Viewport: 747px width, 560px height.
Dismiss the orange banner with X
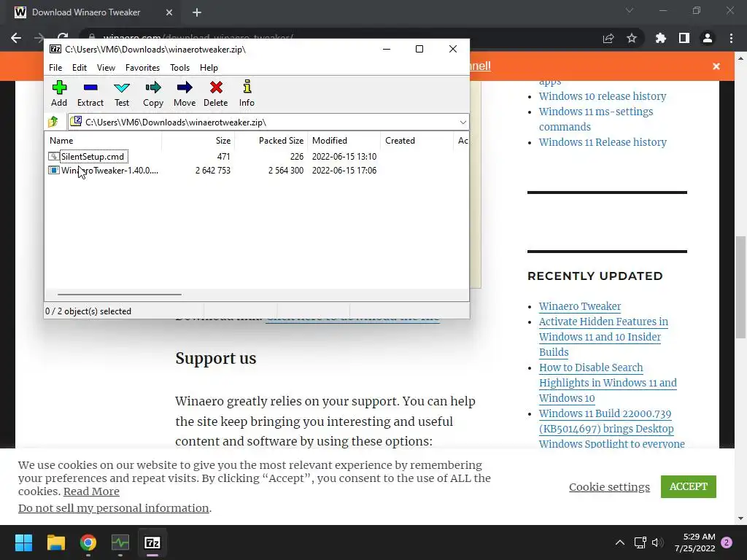click(716, 66)
